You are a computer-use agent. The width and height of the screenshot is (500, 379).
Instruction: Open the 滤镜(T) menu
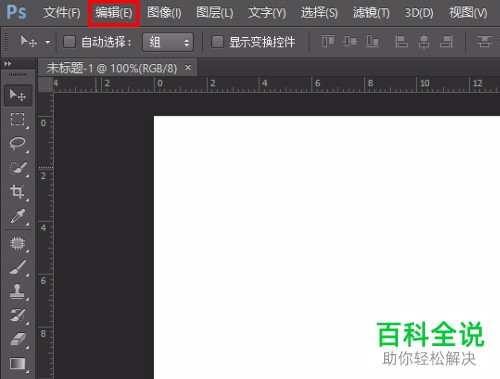pyautogui.click(x=371, y=13)
